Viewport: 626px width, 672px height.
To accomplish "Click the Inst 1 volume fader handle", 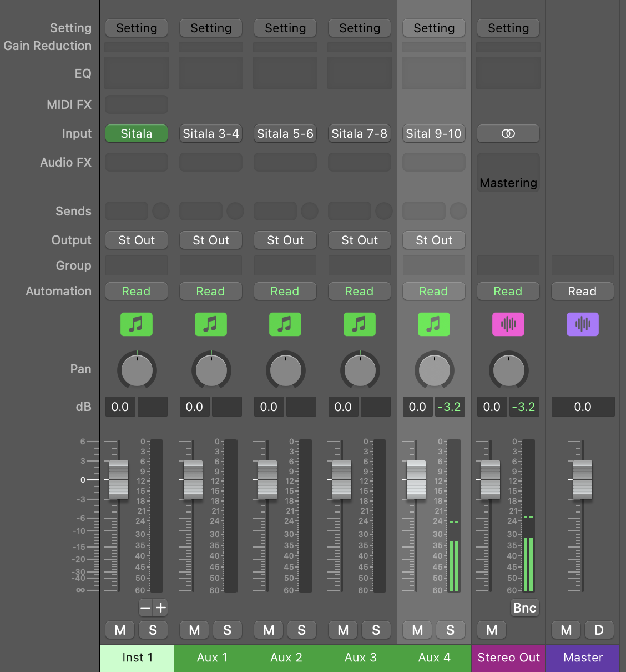I will [x=119, y=480].
